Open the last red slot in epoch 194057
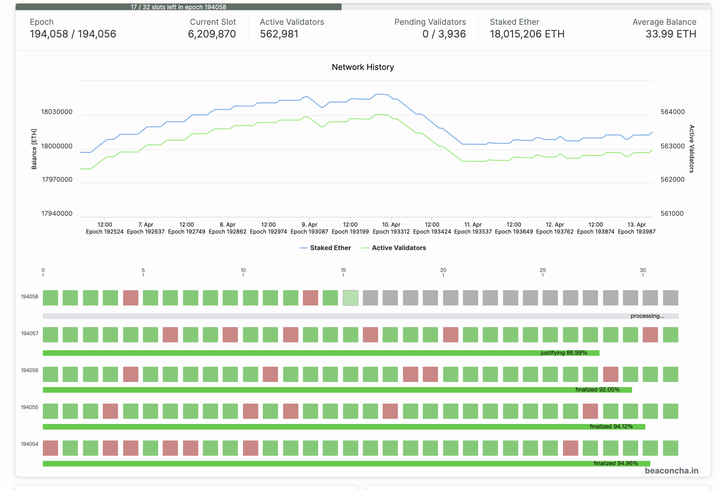 [x=650, y=335]
